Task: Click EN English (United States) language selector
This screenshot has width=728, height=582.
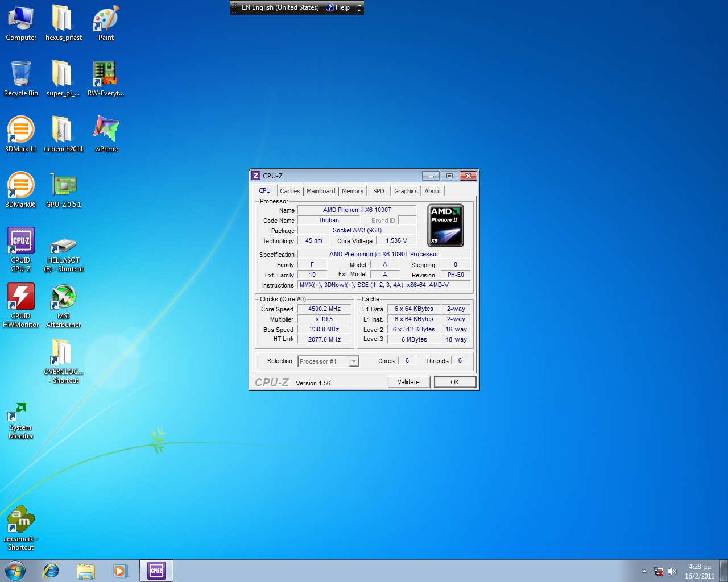Action: pos(280,7)
